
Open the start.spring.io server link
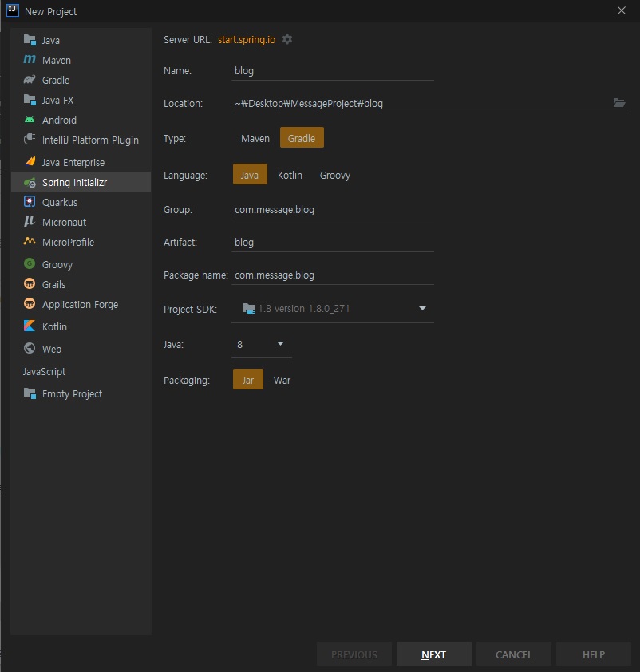point(247,39)
